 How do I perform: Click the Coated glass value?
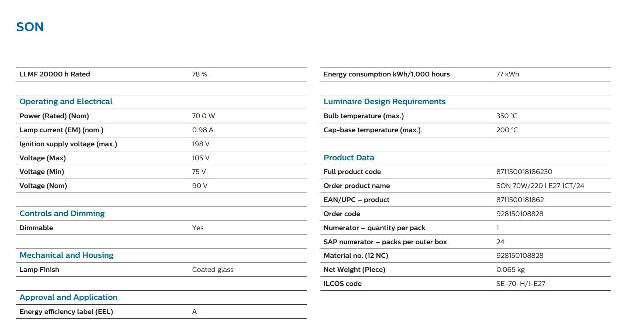213,270
